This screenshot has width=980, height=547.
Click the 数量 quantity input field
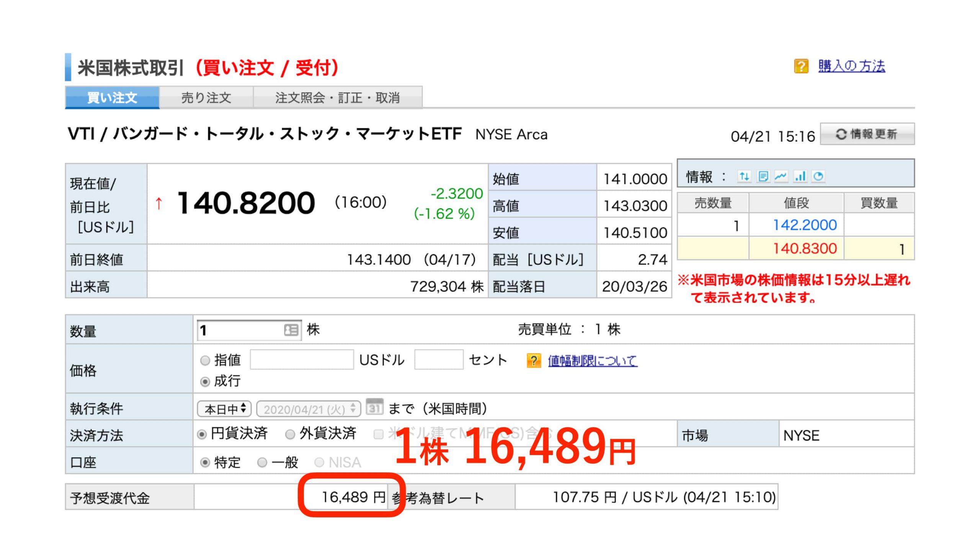click(x=250, y=330)
